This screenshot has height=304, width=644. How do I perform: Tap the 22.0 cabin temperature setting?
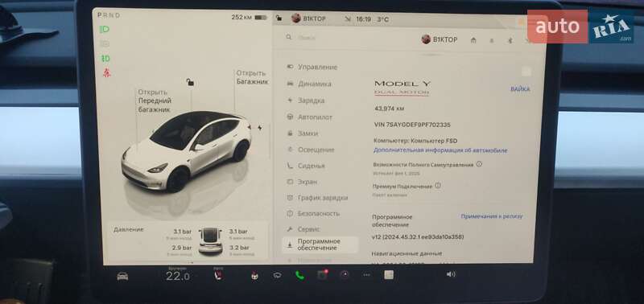178,277
